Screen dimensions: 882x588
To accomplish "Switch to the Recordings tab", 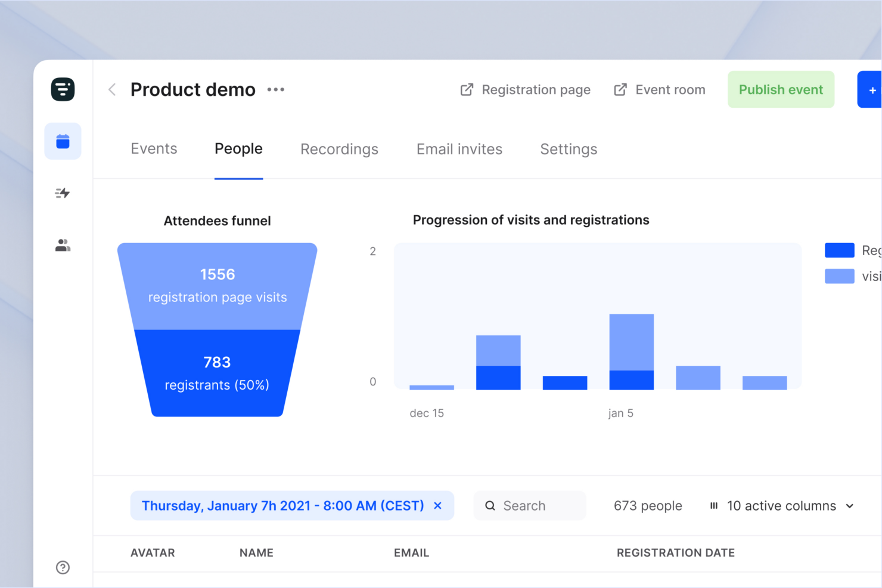I will pyautogui.click(x=339, y=149).
